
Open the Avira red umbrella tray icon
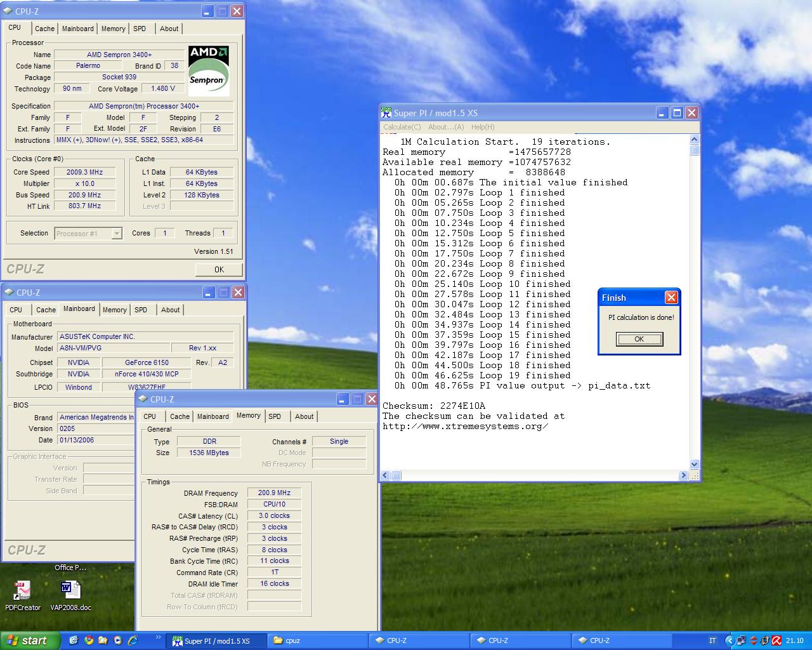[x=776, y=640]
